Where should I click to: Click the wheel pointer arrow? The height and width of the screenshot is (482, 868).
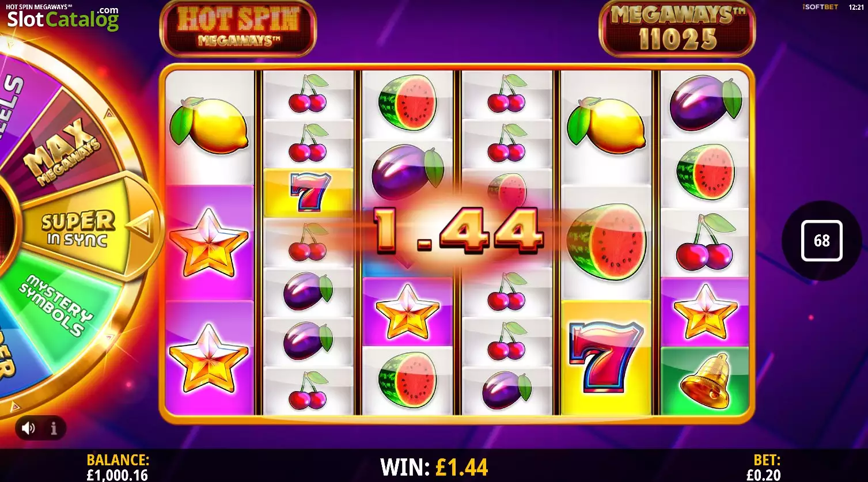point(141,226)
